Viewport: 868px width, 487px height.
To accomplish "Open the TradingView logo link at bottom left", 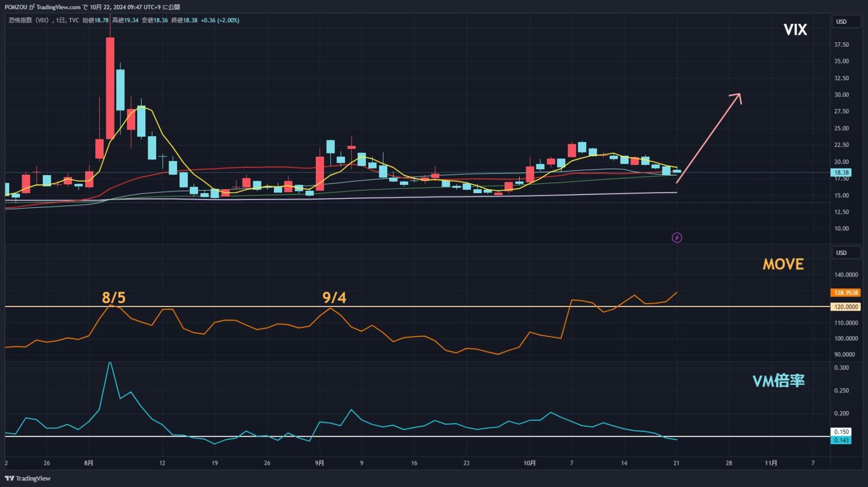I will [x=28, y=478].
